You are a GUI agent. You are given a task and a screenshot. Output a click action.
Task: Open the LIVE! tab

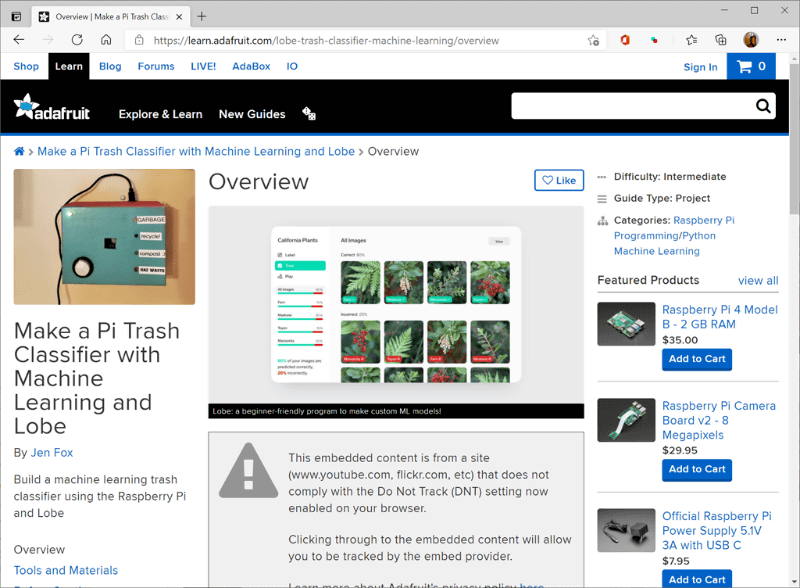pos(203,66)
